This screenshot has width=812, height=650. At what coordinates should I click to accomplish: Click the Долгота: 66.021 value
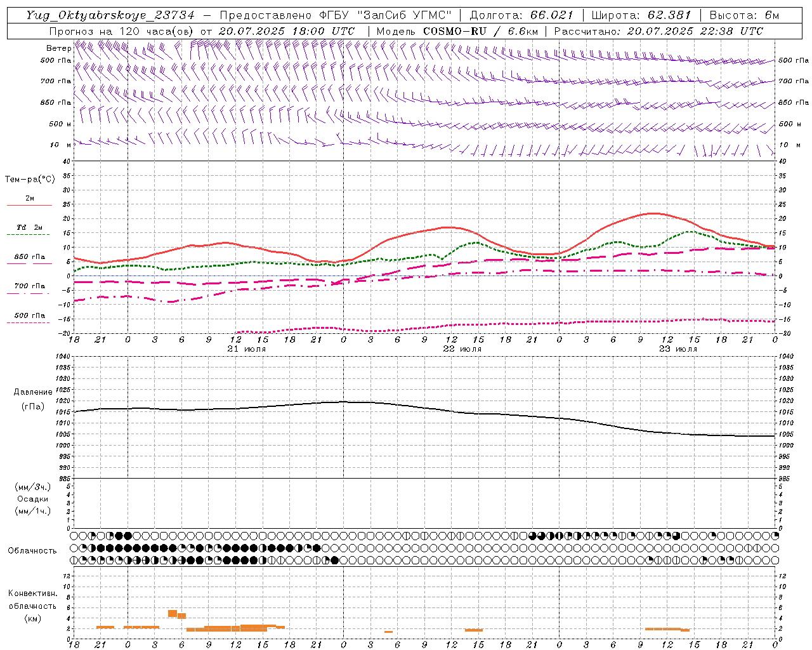[521, 16]
